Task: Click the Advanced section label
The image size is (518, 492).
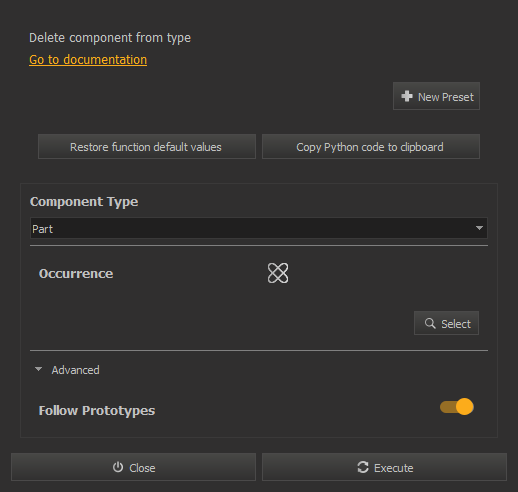Action: pos(75,370)
